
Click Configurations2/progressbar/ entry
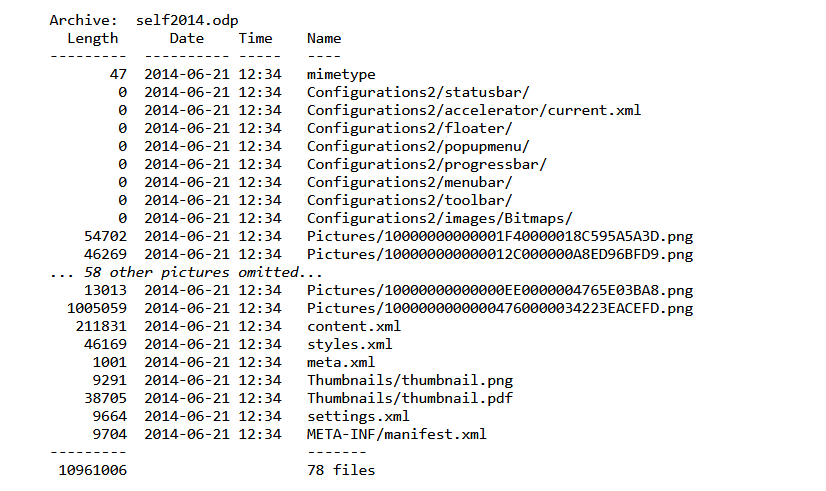(427, 164)
